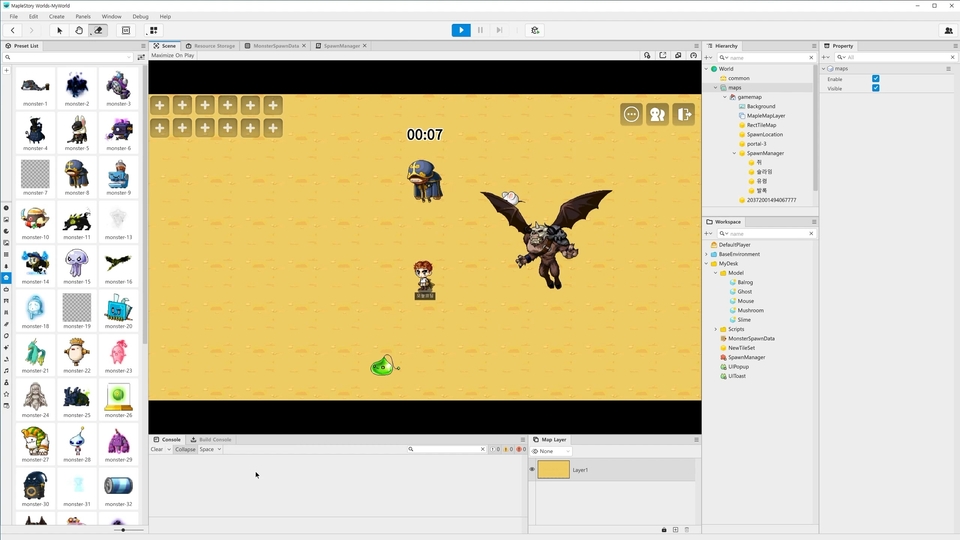Click the back navigation arrow
Image resolution: width=960 pixels, height=540 pixels.
click(x=12, y=30)
